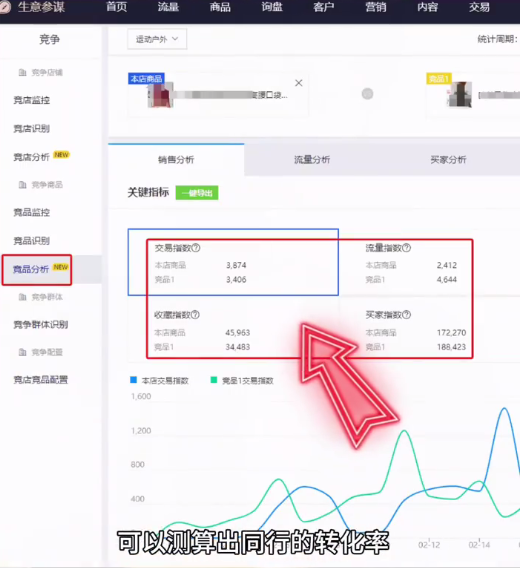The image size is (520, 568).
Task: Toggle the 本店交易指数 blue legend marker
Action: click(133, 380)
